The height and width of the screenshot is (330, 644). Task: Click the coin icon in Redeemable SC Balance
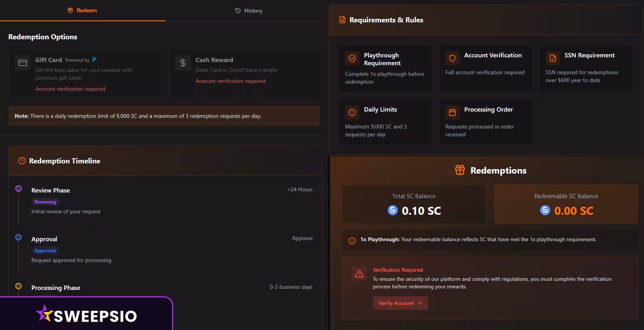tap(545, 210)
